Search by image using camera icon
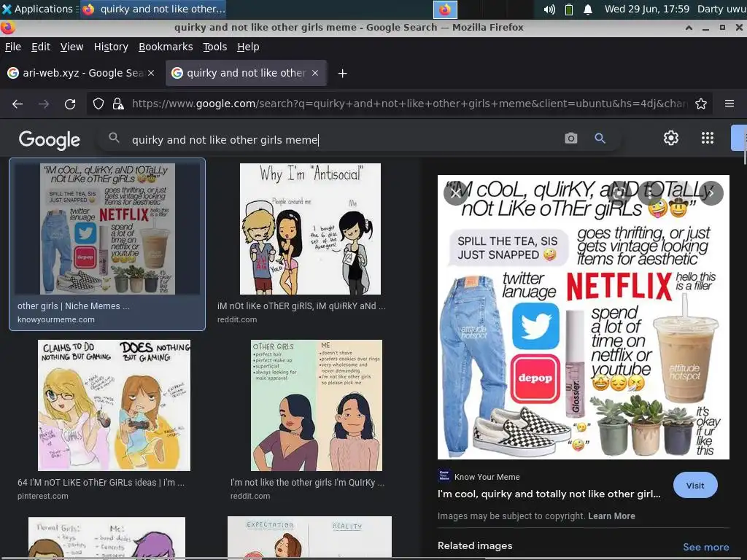 pos(570,139)
